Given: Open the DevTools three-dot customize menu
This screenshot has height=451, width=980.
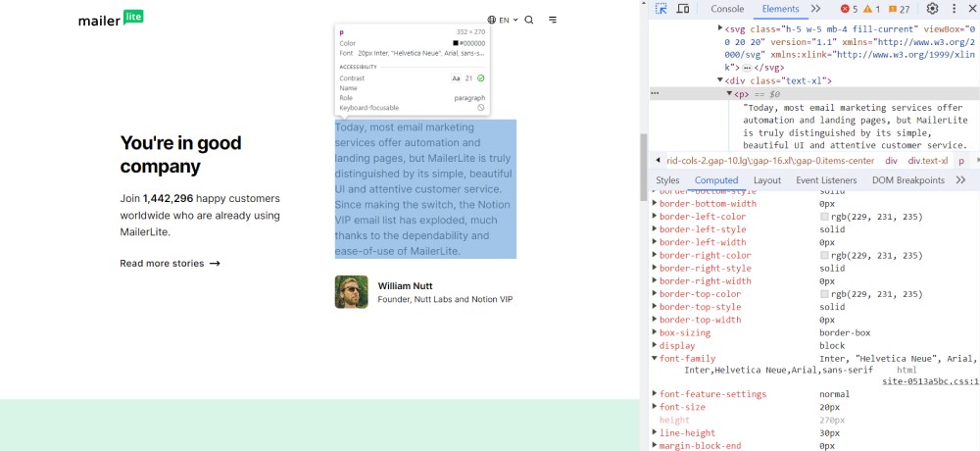Looking at the screenshot, I should pyautogui.click(x=954, y=9).
